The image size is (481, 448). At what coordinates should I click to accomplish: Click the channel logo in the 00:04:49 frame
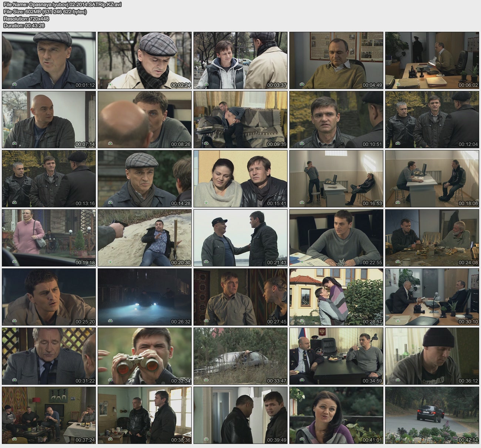(x=302, y=85)
